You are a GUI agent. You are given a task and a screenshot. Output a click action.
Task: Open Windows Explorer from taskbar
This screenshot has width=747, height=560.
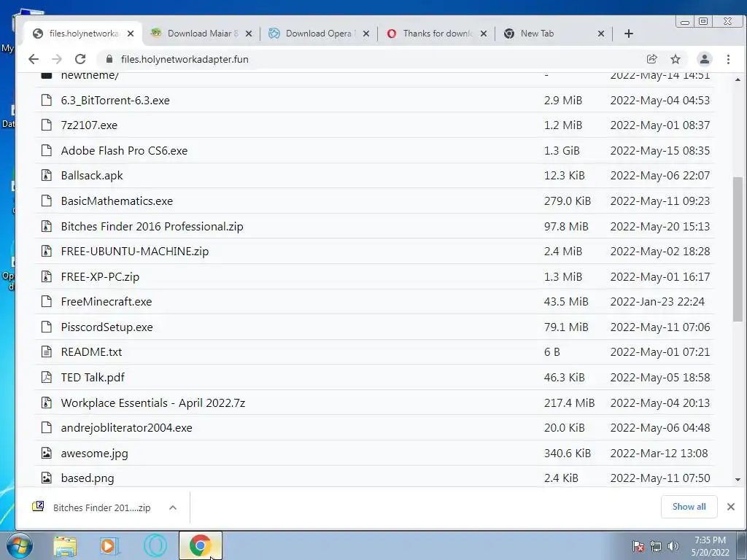click(x=65, y=546)
